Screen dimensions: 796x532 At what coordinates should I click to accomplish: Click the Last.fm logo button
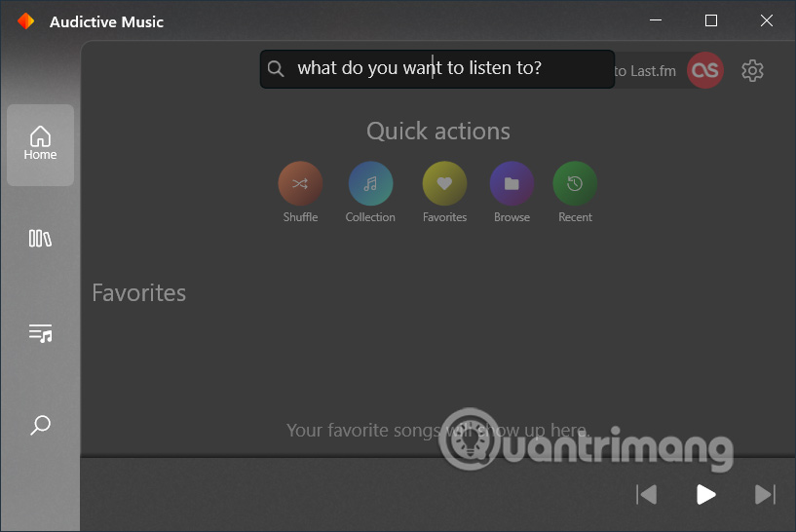[x=705, y=70]
